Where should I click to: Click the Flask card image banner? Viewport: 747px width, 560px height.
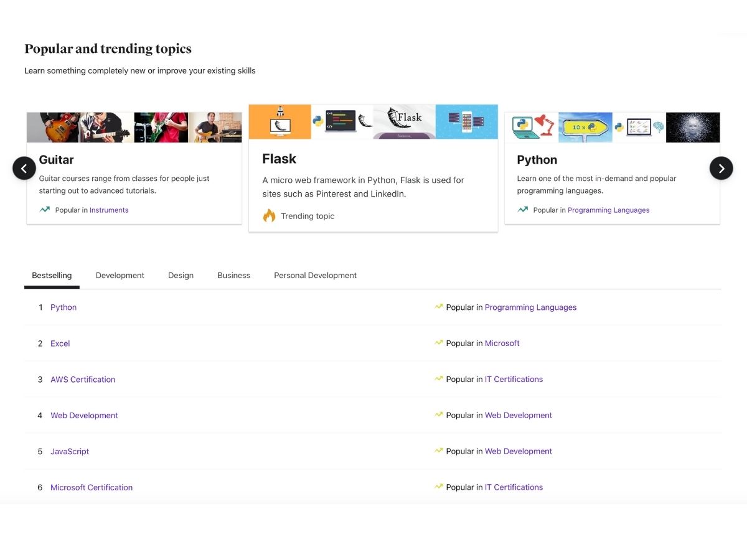pyautogui.click(x=373, y=122)
